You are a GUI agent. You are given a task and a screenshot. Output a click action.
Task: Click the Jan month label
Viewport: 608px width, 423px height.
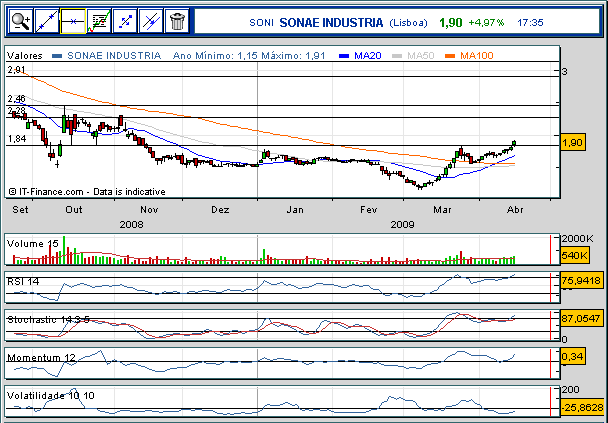295,210
